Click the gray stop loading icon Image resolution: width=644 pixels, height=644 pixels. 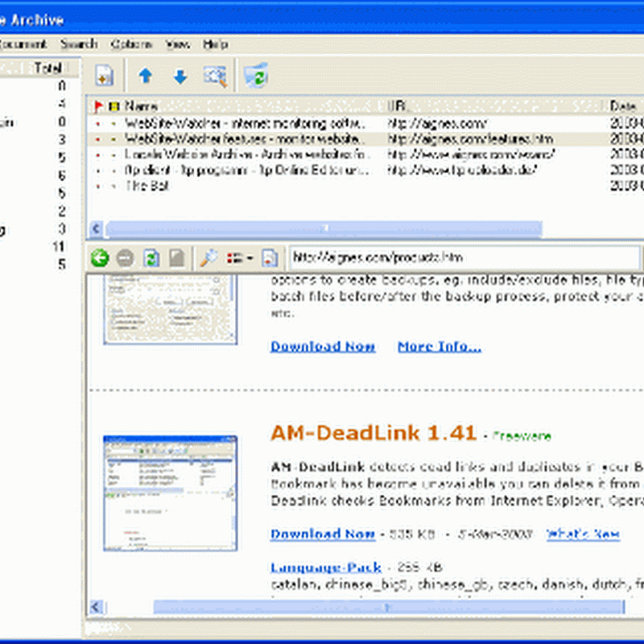pyautogui.click(x=125, y=258)
